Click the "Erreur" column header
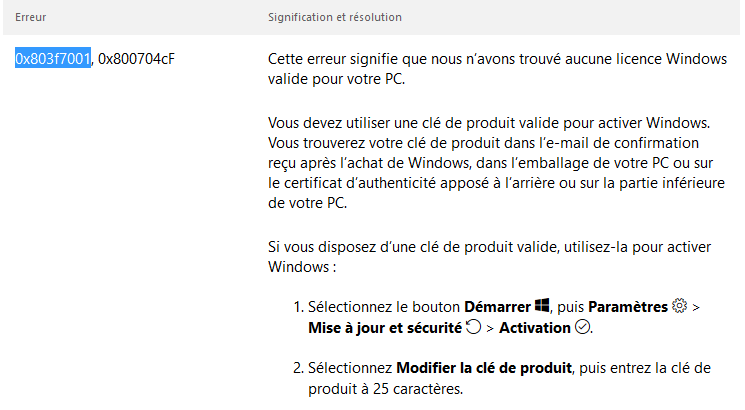The width and height of the screenshot is (745, 410). 30,18
